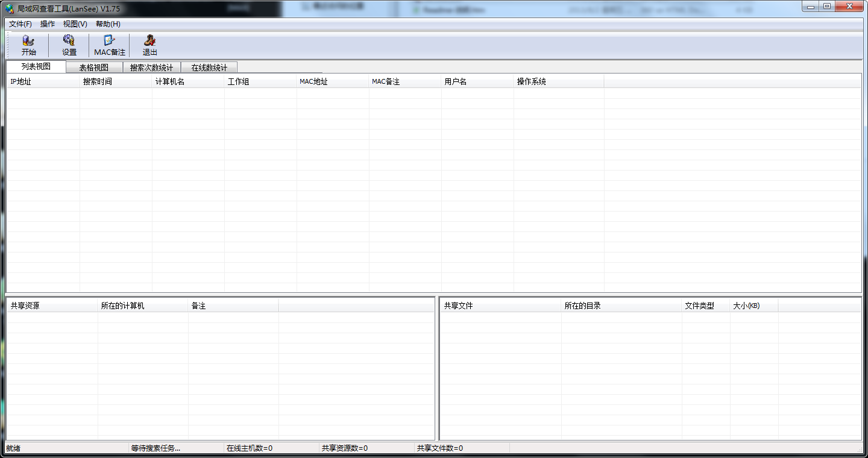The height and width of the screenshot is (458, 868).
Task: Click the MAC地址 column header
Action: (x=333, y=82)
